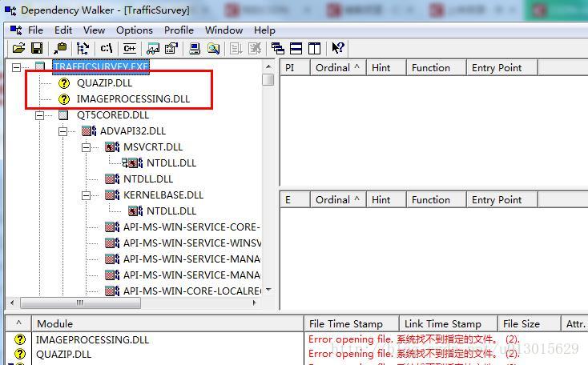
Task: Sort upper pane by Entry Point column
Action: [x=502, y=68]
